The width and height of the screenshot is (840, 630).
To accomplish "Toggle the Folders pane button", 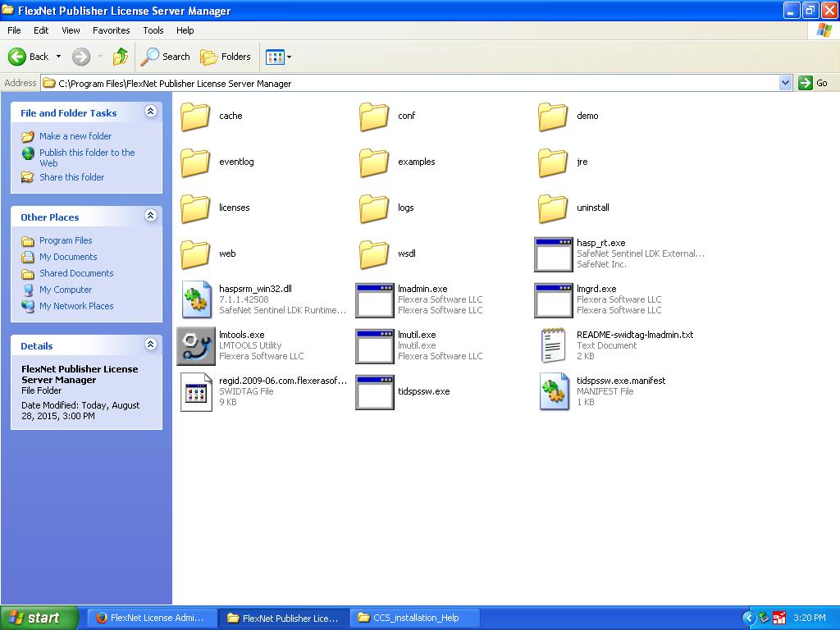I will click(x=225, y=57).
